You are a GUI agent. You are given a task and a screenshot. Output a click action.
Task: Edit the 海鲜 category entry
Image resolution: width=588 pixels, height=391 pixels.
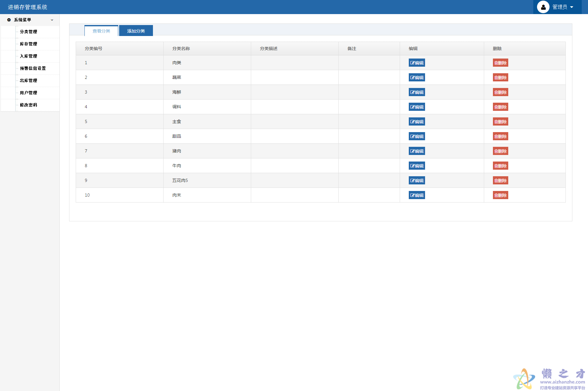[x=417, y=92]
